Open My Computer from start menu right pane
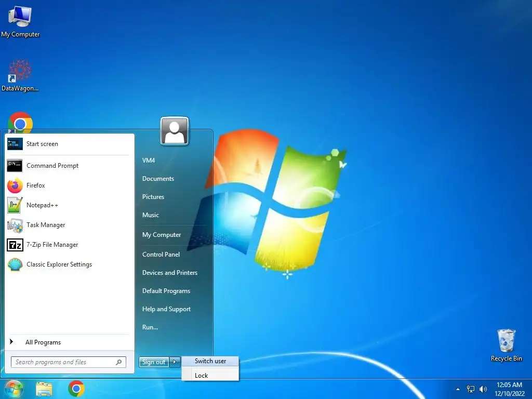532x399 pixels. pos(162,235)
